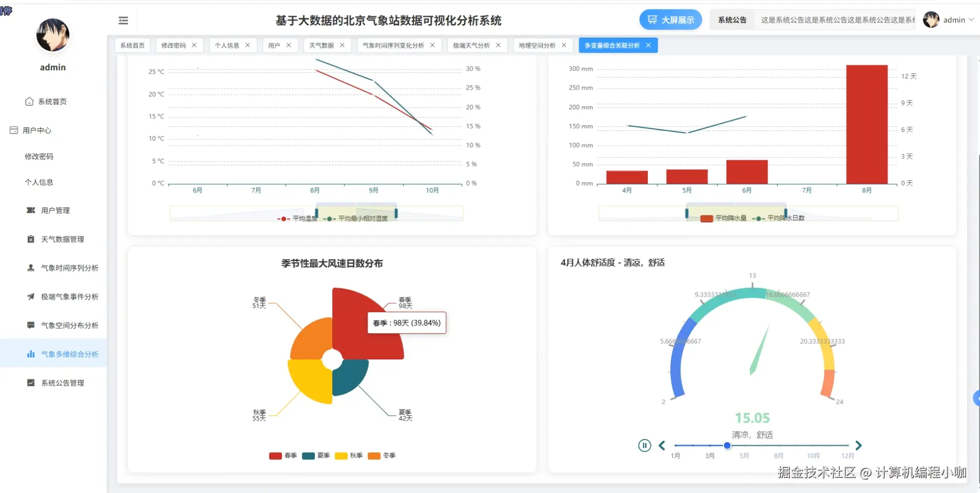Switch to the 修改密码 tab
The width and height of the screenshot is (980, 493).
click(173, 46)
